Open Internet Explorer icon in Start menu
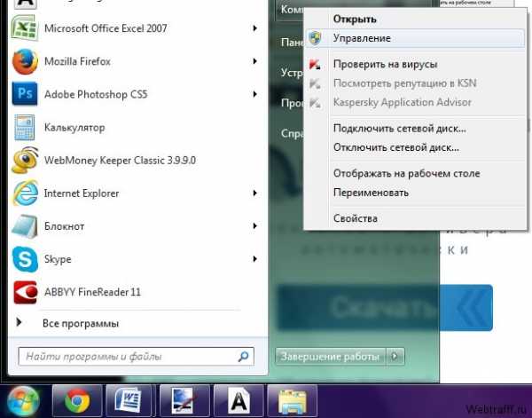Viewport: 532px width, 418px height. 25,193
